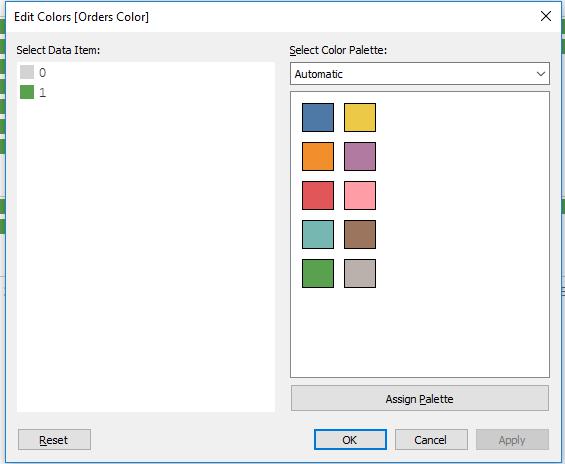Select the red palette swatch

(318, 195)
